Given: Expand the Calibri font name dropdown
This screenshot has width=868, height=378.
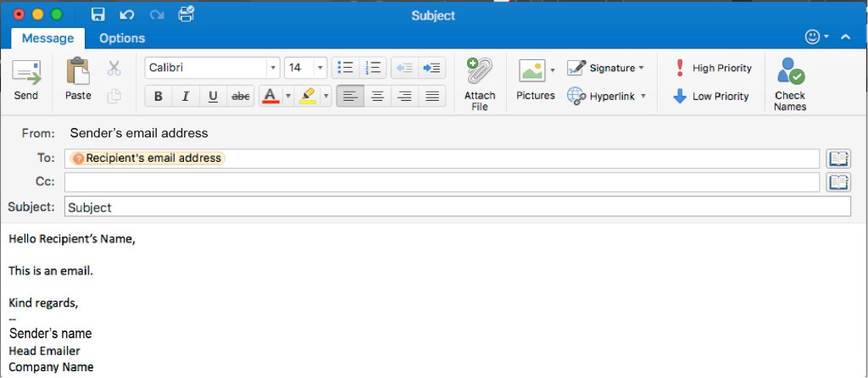Looking at the screenshot, I should pos(272,68).
